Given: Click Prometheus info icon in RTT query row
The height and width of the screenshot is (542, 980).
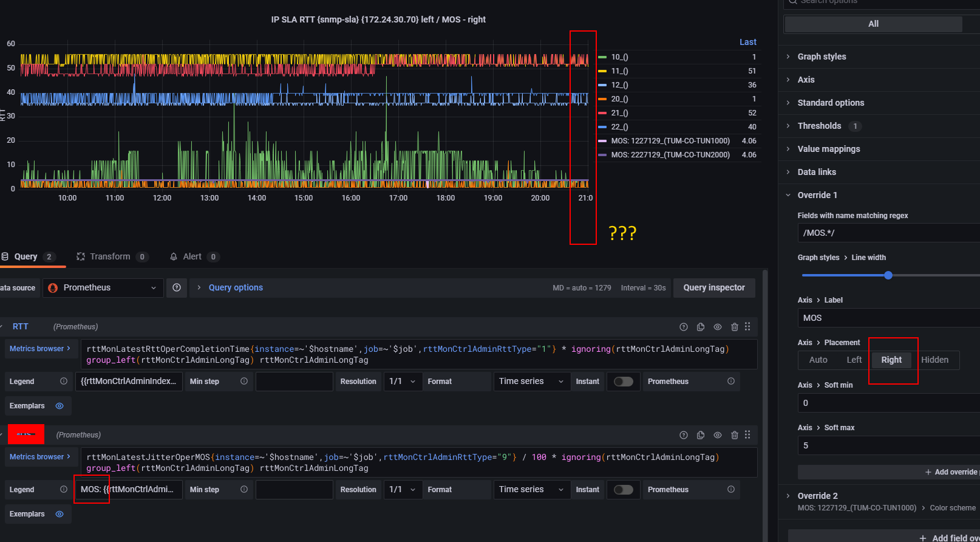Looking at the screenshot, I should tap(731, 382).
